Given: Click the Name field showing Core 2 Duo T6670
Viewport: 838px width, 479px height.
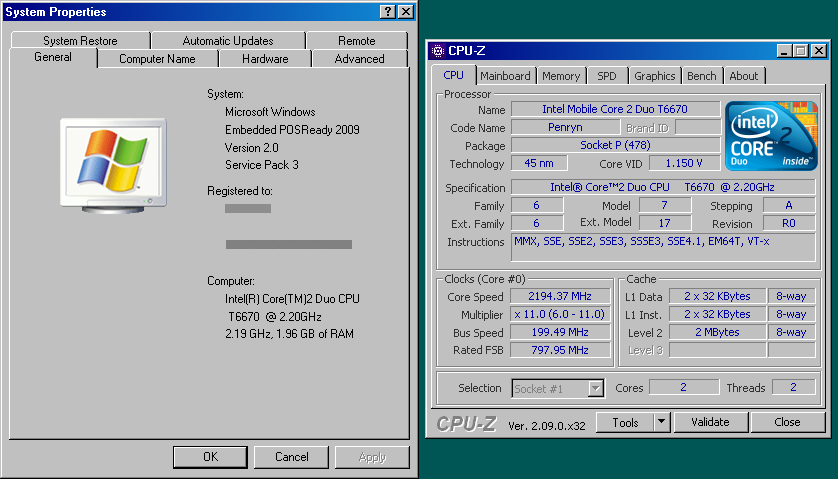Looking at the screenshot, I should point(615,109).
